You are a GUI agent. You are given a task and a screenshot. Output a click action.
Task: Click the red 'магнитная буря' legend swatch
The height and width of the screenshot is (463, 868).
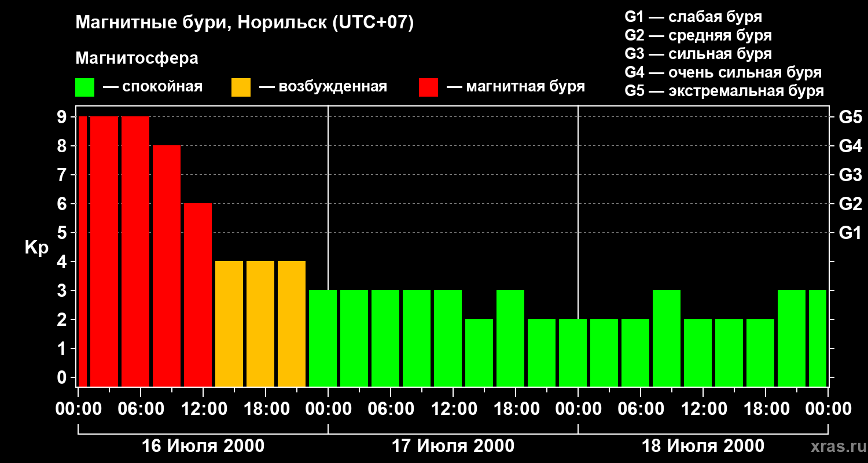(428, 87)
